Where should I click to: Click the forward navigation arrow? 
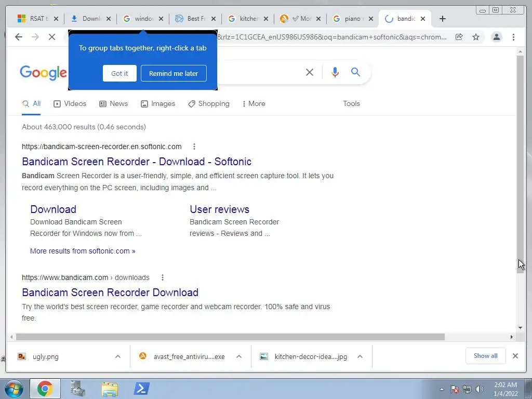35,37
